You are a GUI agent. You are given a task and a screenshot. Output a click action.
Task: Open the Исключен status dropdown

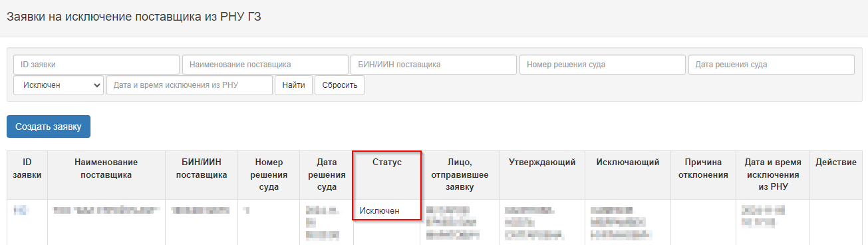tap(59, 85)
